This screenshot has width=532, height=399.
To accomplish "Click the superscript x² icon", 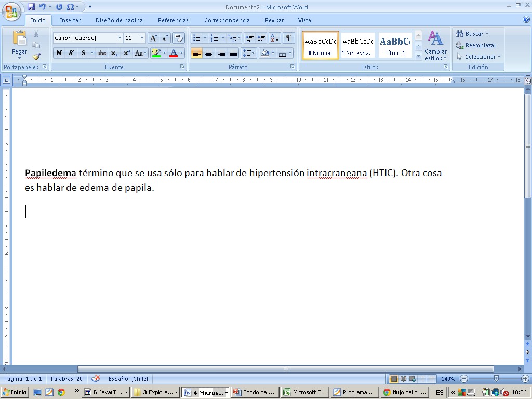I will coord(126,53).
